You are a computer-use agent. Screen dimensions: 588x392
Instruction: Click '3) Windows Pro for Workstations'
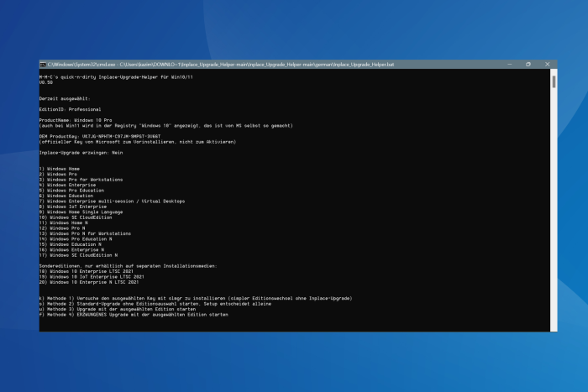(x=81, y=180)
